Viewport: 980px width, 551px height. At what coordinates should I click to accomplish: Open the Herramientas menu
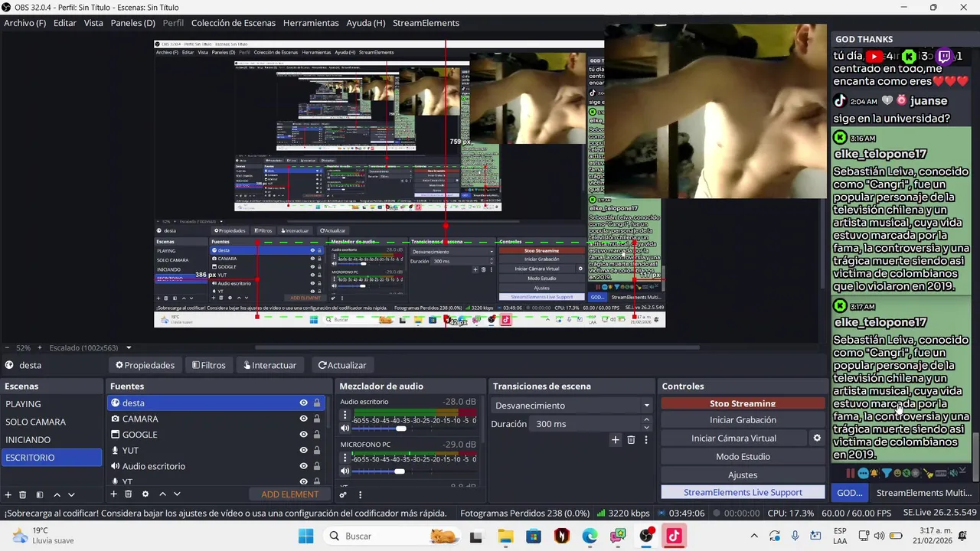311,23
